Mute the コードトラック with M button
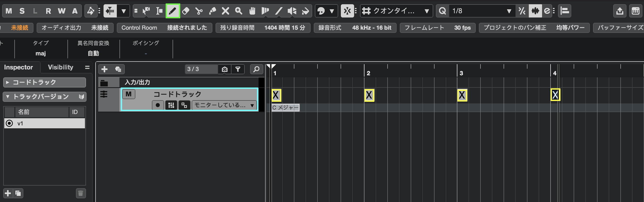The height and width of the screenshot is (202, 644). coord(128,94)
